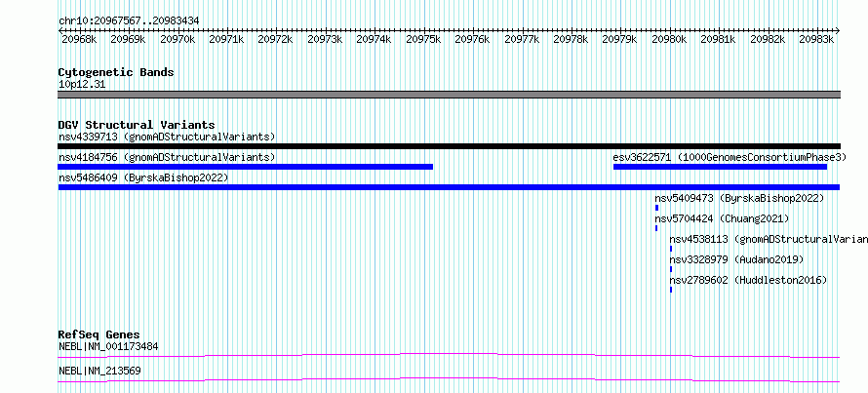Click the 20980k ruler tick label
The width and height of the screenshot is (868, 393).
(669, 39)
